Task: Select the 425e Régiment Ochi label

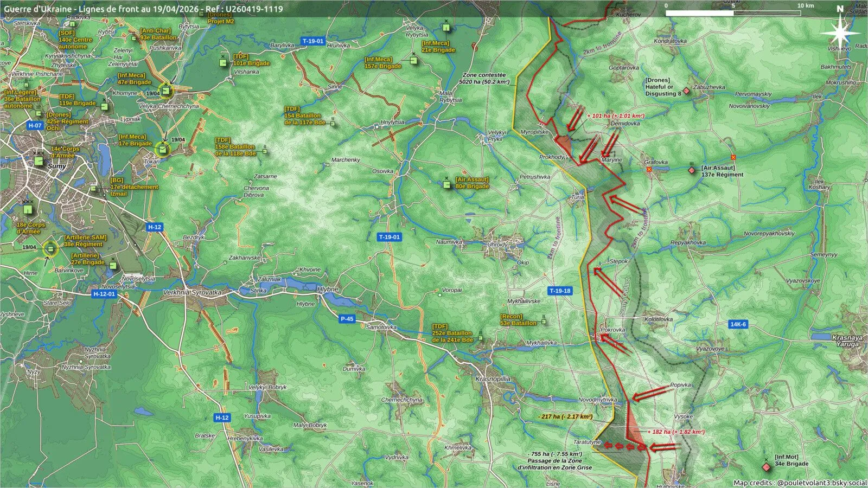Action: coord(67,121)
